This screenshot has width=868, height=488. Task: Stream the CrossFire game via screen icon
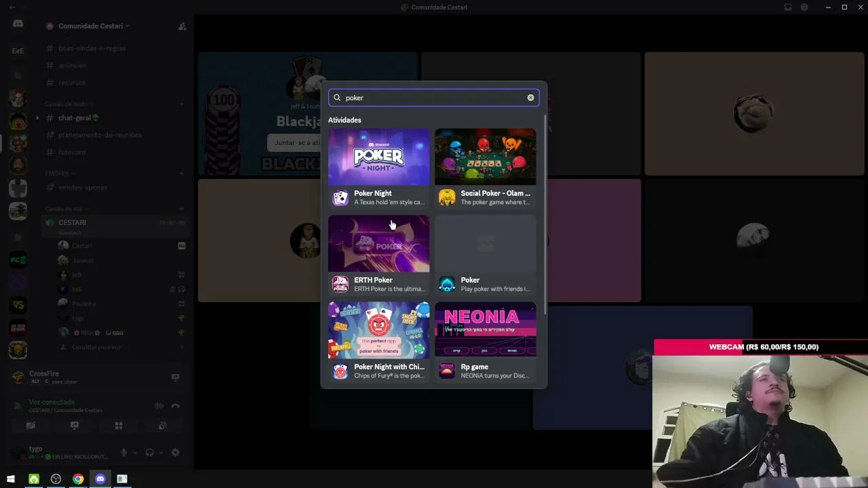175,377
